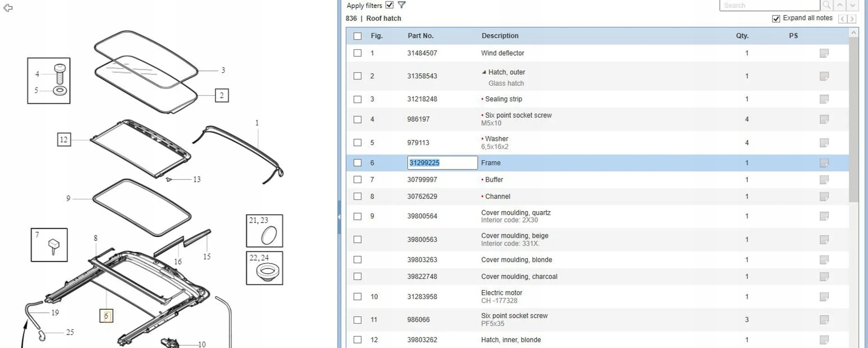Check the box for Washer row
Viewport: 868px width, 348px height.
point(357,143)
